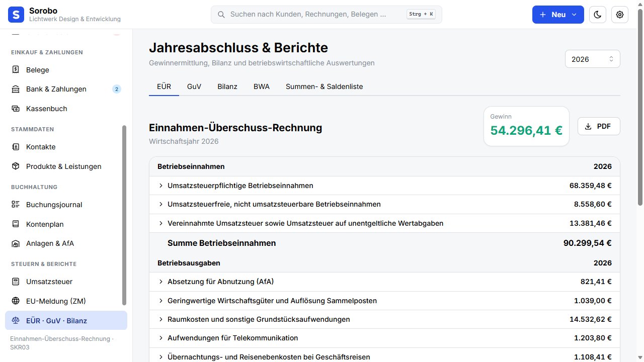Click the Anlagen & AfA building icon
The height and width of the screenshot is (362, 644).
click(x=16, y=243)
